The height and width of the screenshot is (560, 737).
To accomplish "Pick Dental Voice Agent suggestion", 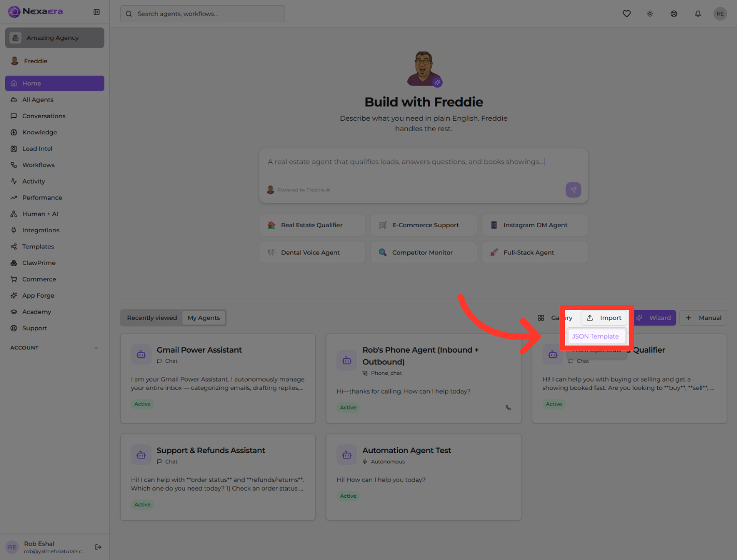I will pyautogui.click(x=312, y=253).
